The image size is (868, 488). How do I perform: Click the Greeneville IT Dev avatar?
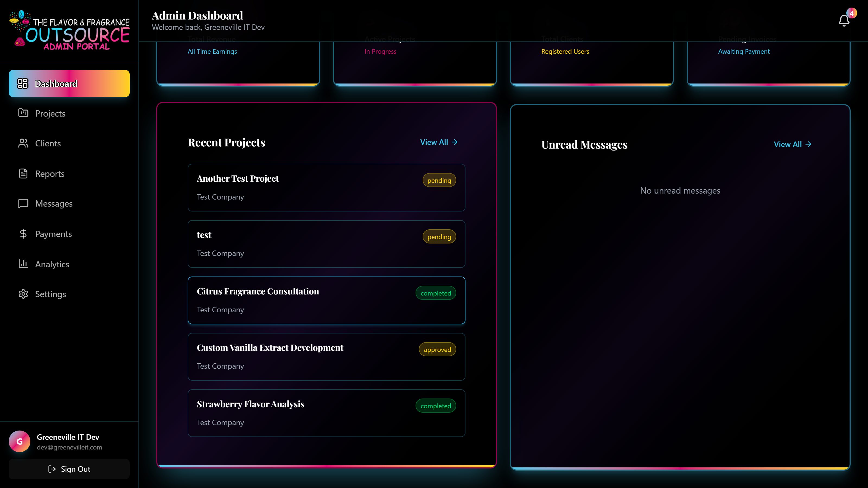click(x=19, y=441)
